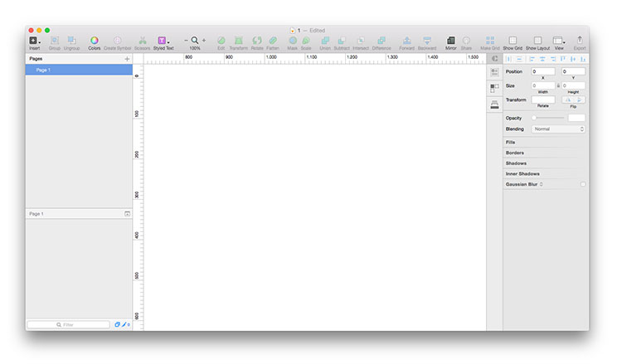Viewport: 617px width, 364px height.
Task: Flip horizontally using Flip button
Action: tap(567, 100)
